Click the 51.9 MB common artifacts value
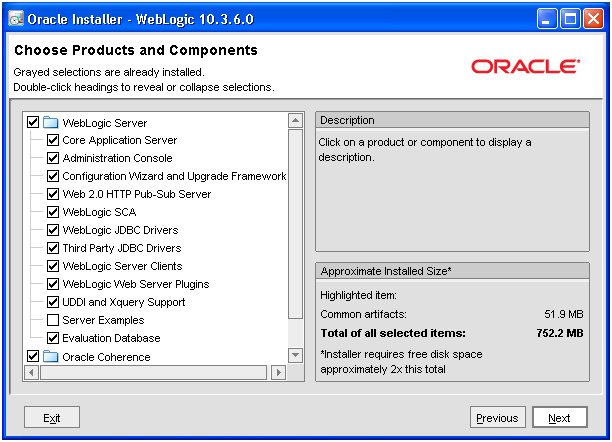Image resolution: width=612 pixels, height=442 pixels. (x=564, y=314)
